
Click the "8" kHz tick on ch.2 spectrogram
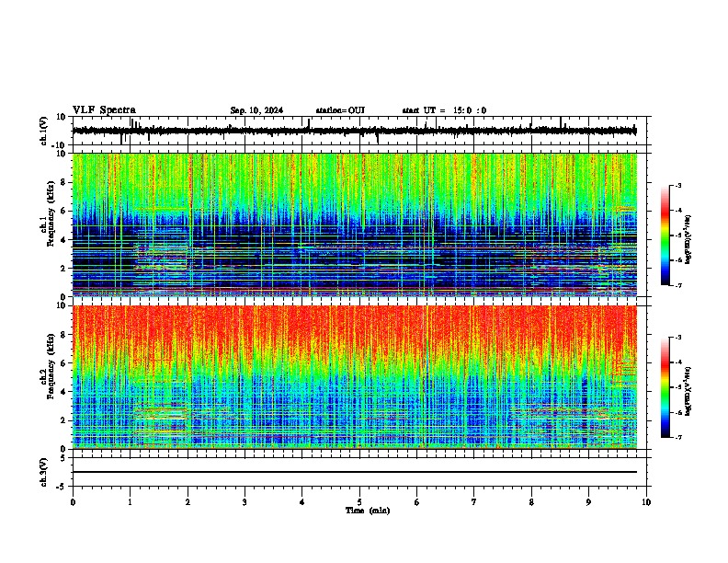(x=63, y=335)
